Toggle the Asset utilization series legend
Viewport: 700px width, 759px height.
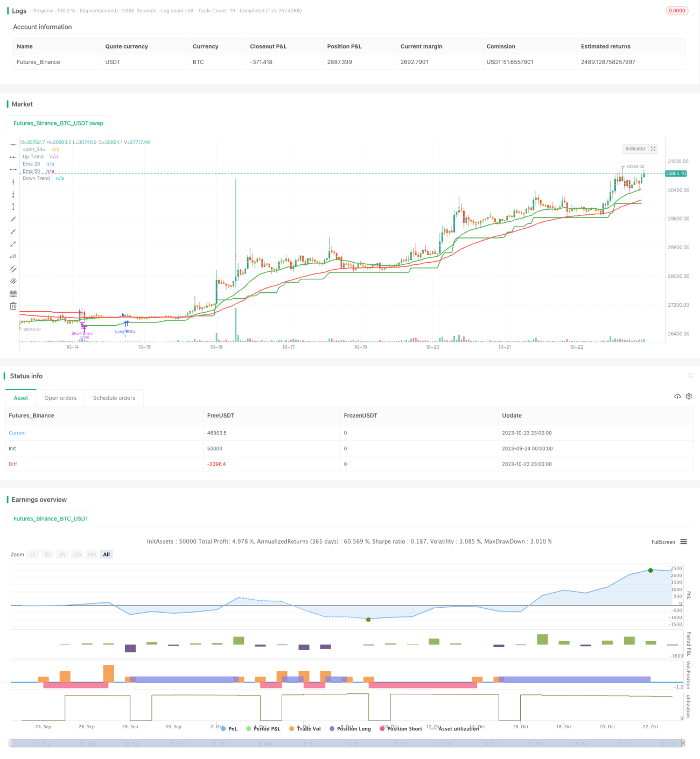[x=454, y=729]
